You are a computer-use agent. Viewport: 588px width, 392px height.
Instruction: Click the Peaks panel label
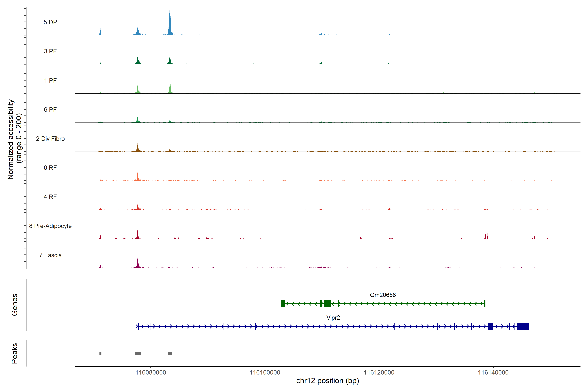point(15,353)
